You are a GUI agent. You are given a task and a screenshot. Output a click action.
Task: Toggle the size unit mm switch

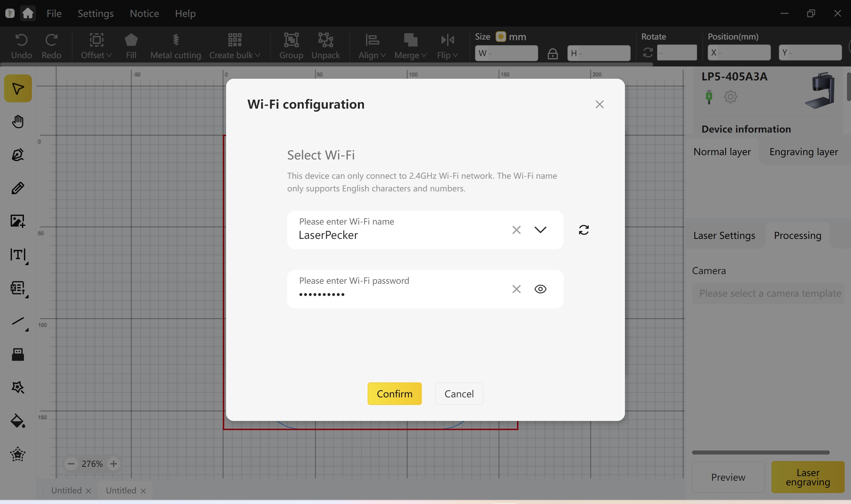click(x=501, y=36)
